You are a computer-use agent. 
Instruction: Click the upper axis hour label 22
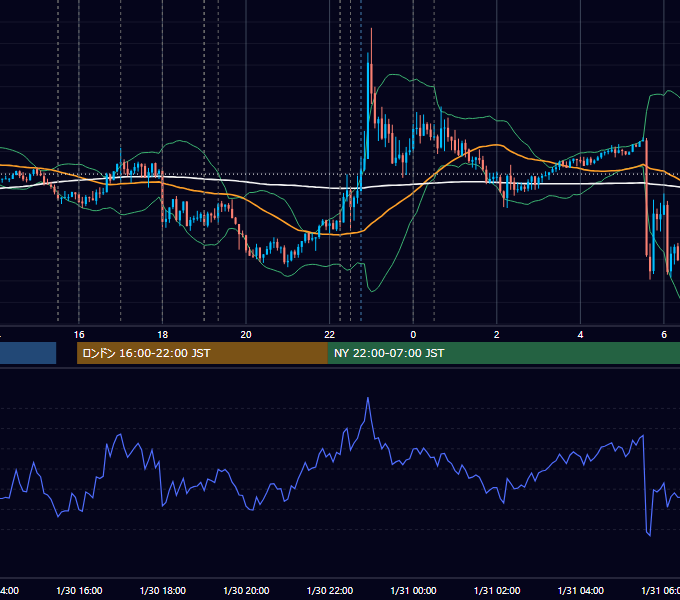tap(330, 335)
